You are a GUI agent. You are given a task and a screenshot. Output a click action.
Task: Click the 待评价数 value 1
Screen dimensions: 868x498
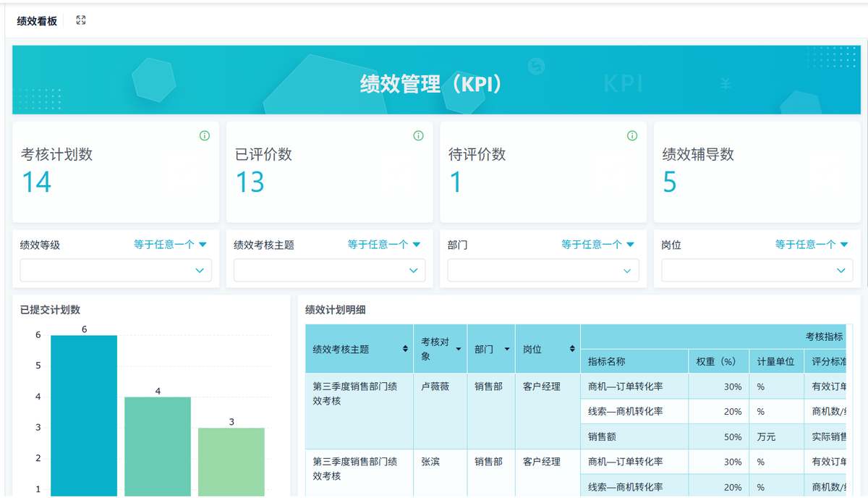point(456,182)
